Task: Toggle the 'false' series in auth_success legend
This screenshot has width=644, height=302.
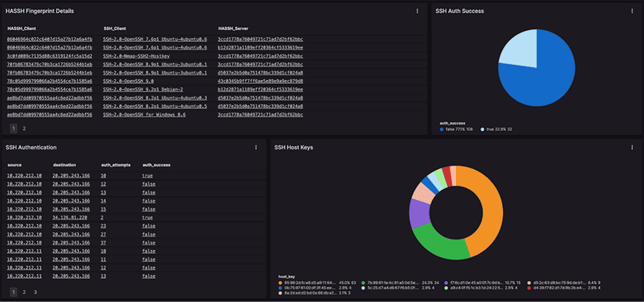Action: click(459, 129)
